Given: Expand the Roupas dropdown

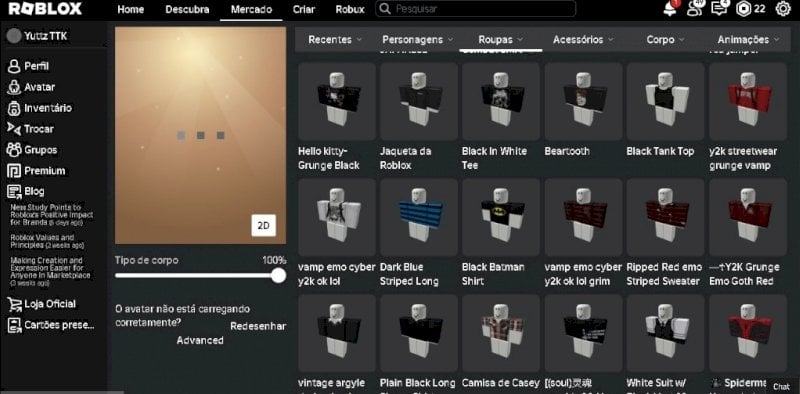Looking at the screenshot, I should 501,39.
